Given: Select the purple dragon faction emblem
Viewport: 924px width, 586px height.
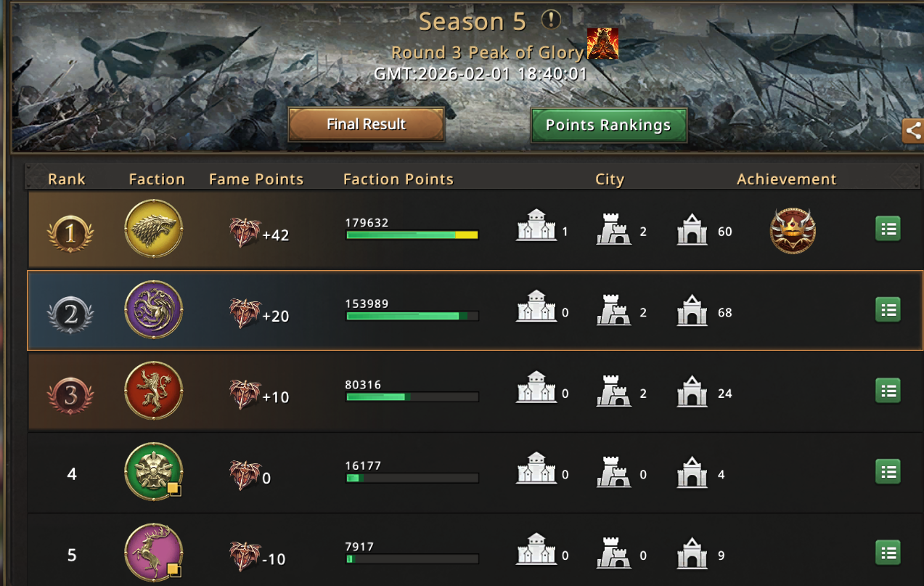Looking at the screenshot, I should tap(154, 309).
